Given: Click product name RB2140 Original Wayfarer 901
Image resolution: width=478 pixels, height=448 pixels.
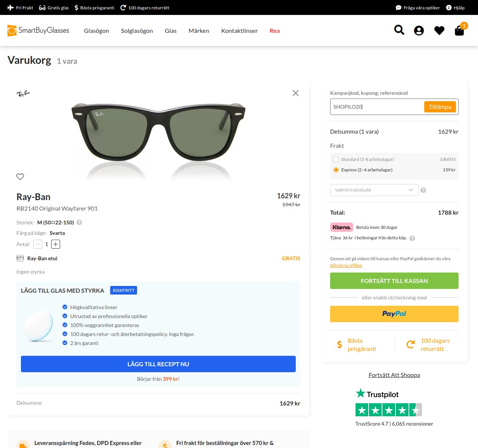Looking at the screenshot, I should pos(57,208).
